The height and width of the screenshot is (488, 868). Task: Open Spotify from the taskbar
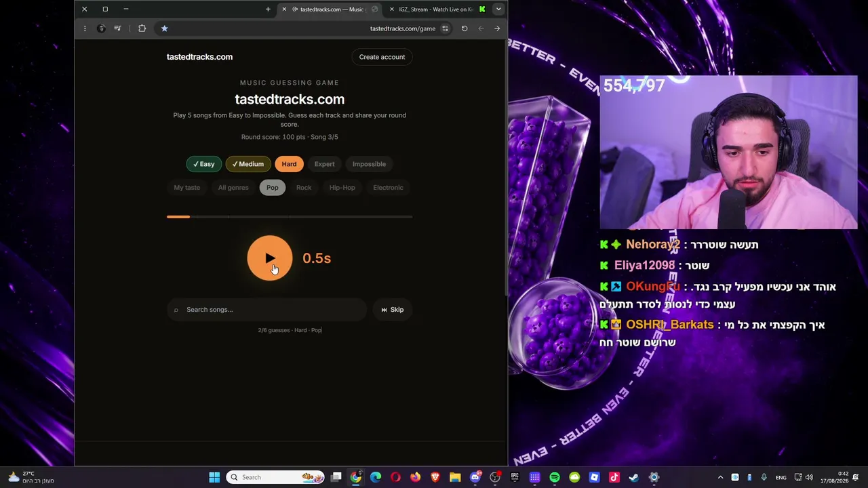click(555, 477)
